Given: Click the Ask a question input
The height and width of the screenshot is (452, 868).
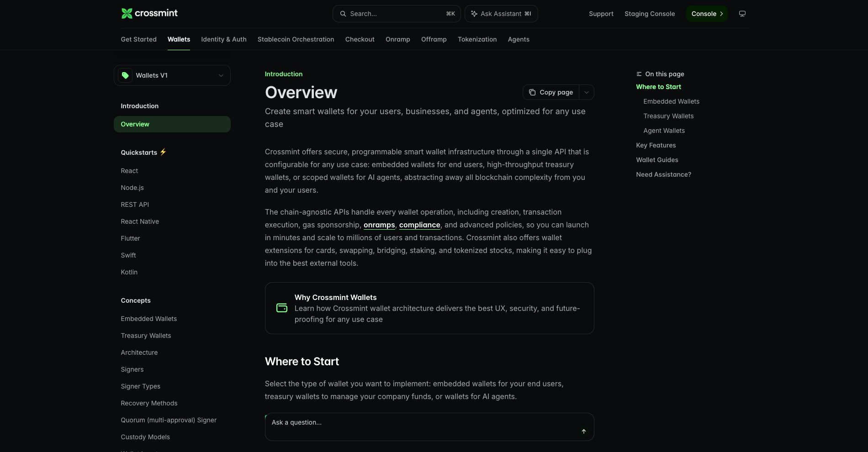Looking at the screenshot, I should click(x=429, y=427).
